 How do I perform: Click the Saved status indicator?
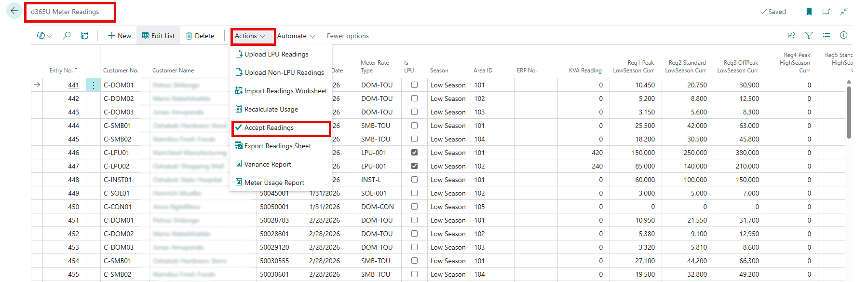point(773,12)
